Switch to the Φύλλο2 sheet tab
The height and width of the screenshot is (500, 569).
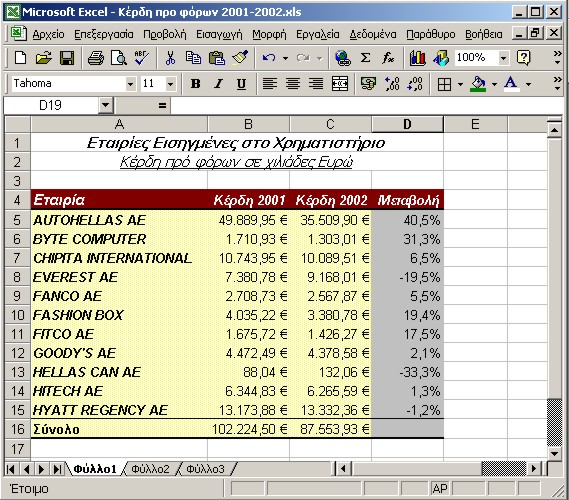[150, 469]
